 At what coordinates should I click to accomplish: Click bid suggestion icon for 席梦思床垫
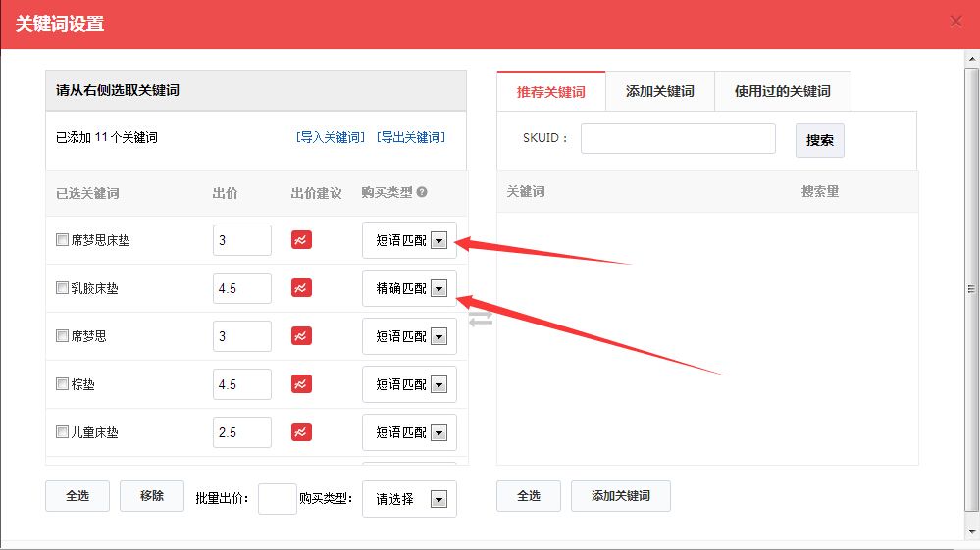point(301,240)
